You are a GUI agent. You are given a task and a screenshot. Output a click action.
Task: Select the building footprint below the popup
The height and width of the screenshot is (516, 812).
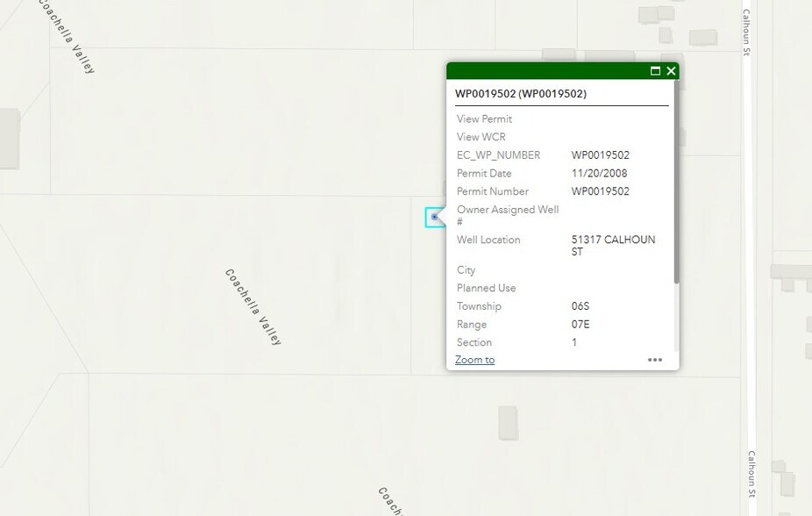(509, 425)
